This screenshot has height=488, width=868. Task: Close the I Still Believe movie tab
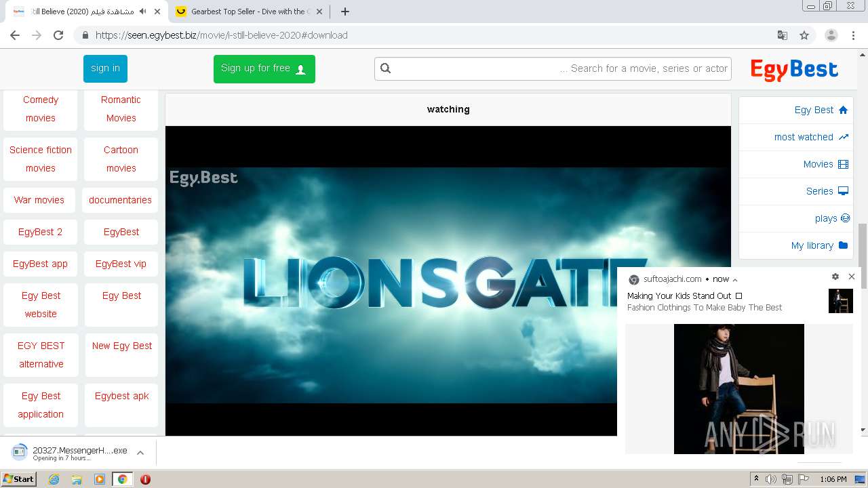pyautogui.click(x=157, y=12)
